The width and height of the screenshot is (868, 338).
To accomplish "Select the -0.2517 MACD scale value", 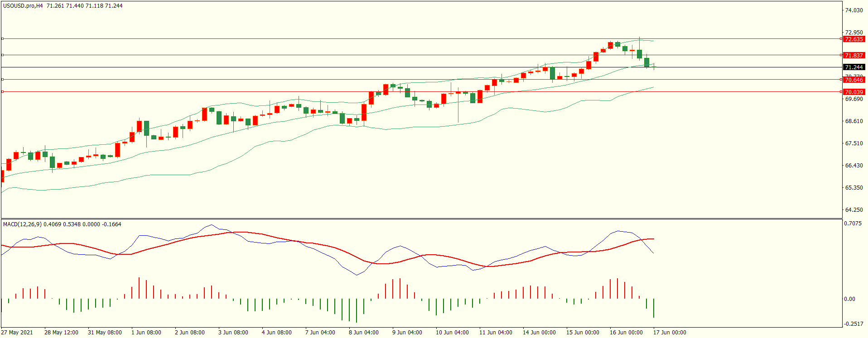I will click(853, 324).
